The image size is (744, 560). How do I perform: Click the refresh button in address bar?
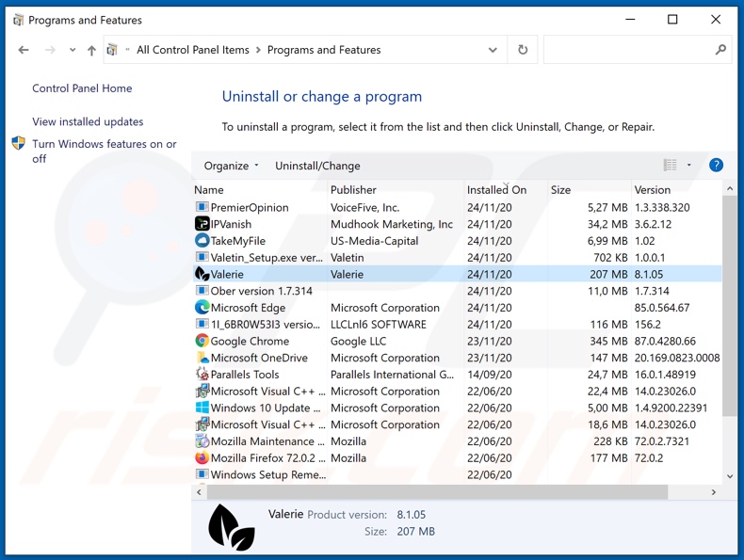(x=523, y=50)
